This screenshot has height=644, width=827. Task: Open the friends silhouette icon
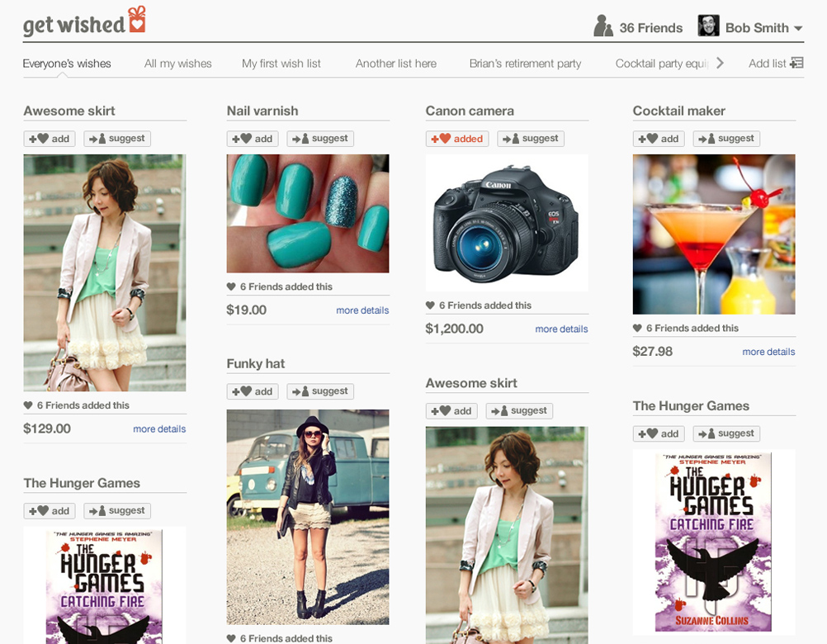(603, 26)
